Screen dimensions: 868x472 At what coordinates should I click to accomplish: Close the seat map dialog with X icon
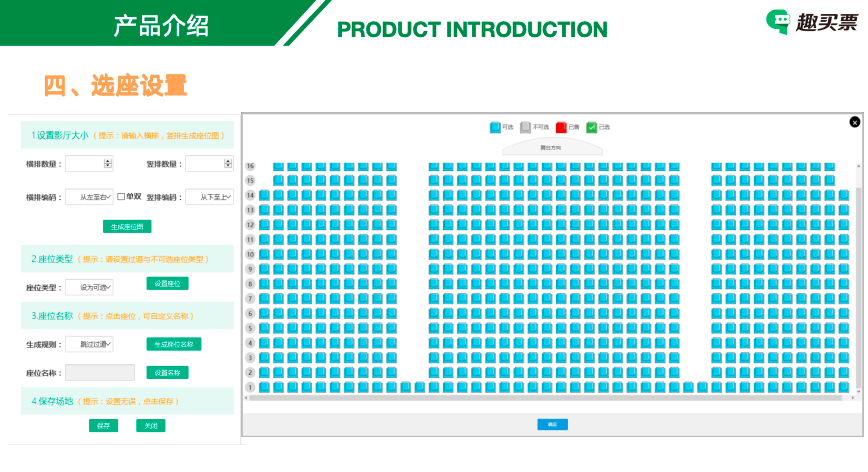pyautogui.click(x=854, y=122)
